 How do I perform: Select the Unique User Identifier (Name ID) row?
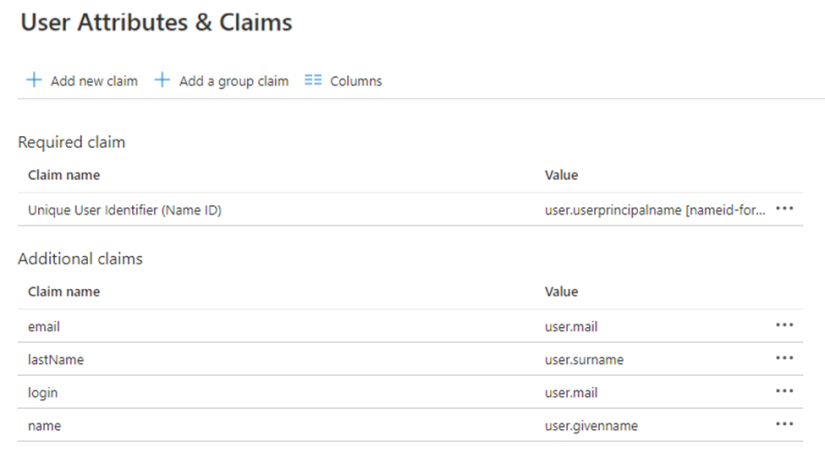coord(124,209)
